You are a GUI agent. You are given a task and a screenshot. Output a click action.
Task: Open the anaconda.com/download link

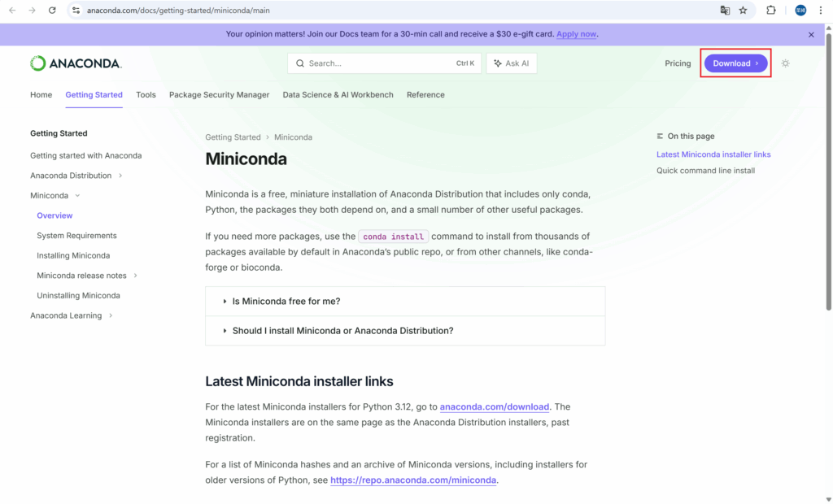[494, 406]
